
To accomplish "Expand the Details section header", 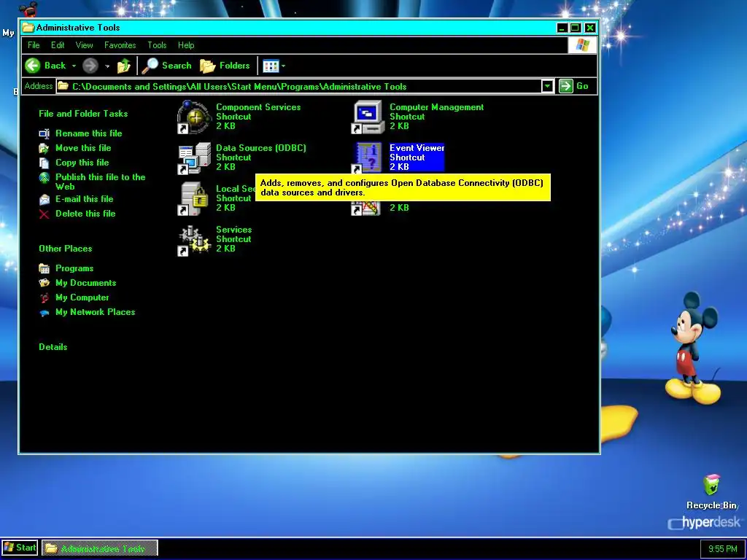I will point(53,347).
